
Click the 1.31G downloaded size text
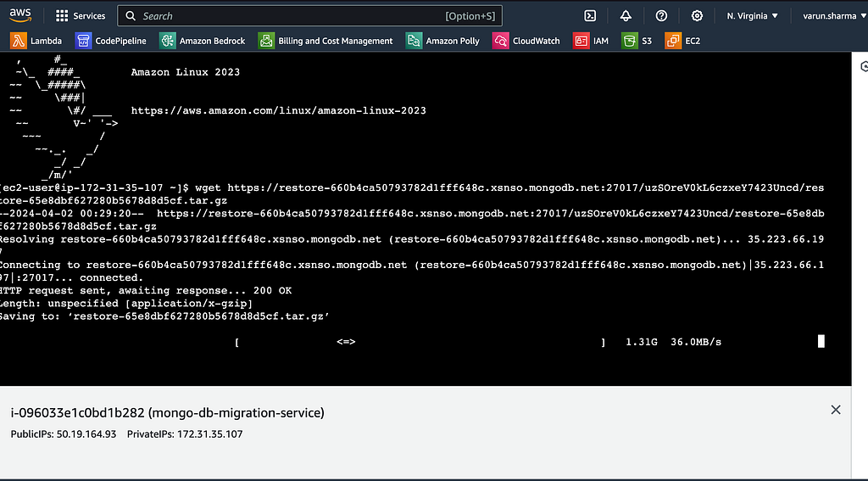point(642,342)
